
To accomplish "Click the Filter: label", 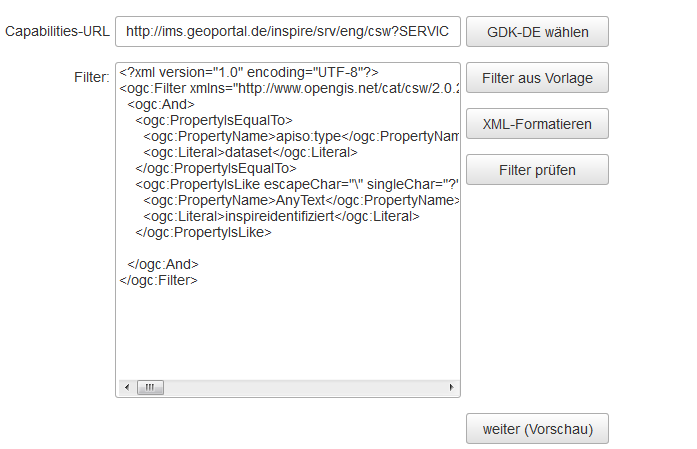I will coord(91,76).
